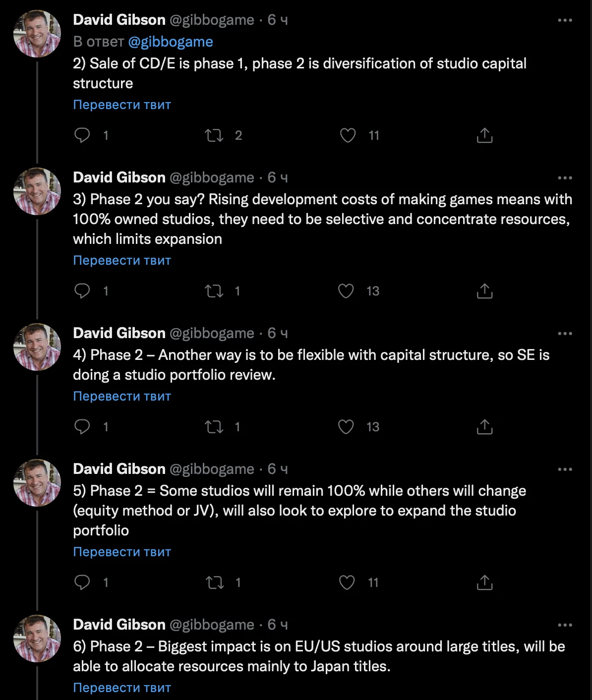This screenshot has height=700, width=592.
Task: Open more options for tweet 5 about JV
Action: 565,469
